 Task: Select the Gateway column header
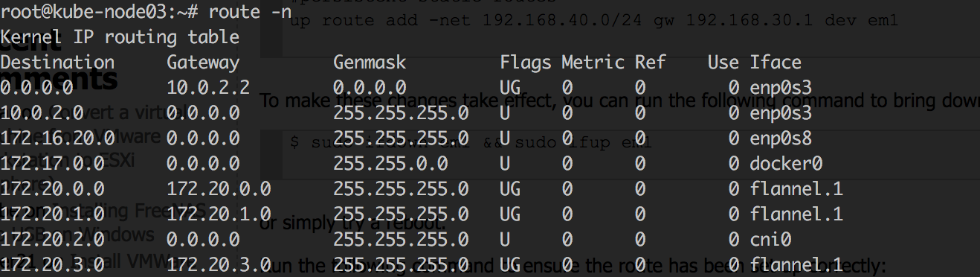pos(203,63)
